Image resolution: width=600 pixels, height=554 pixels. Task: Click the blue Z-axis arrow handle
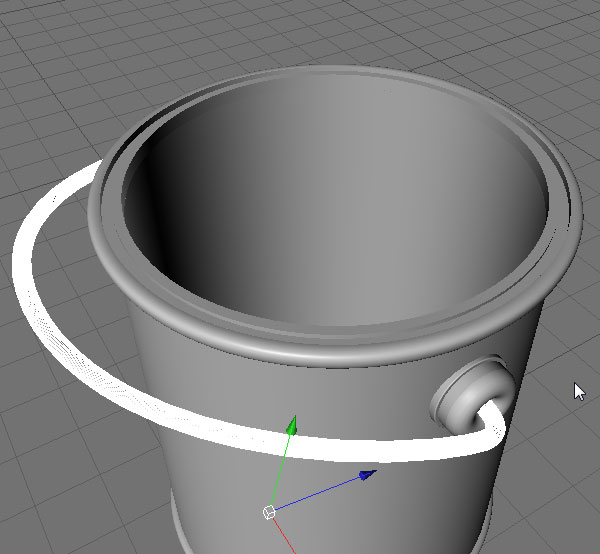coord(368,475)
